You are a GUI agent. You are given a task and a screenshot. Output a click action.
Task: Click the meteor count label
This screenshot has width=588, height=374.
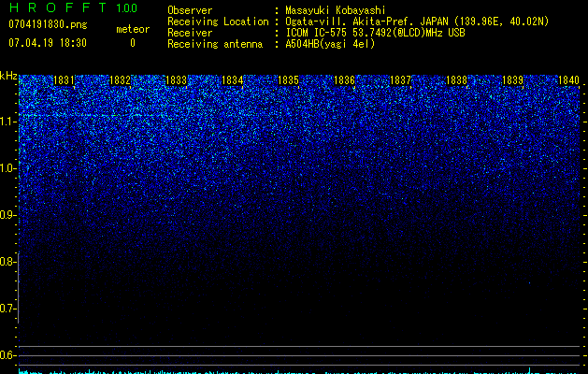point(133,29)
